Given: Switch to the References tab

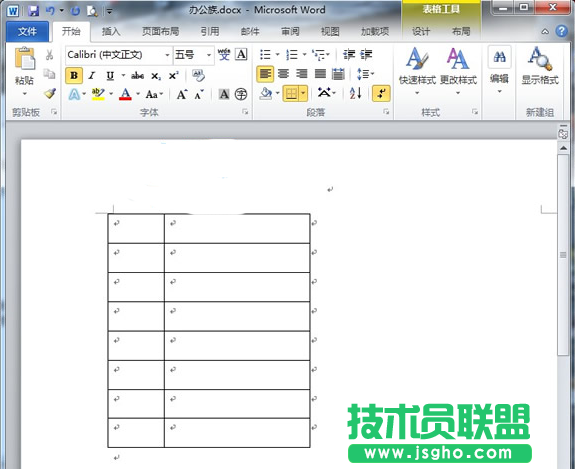Looking at the screenshot, I should pyautogui.click(x=210, y=32).
